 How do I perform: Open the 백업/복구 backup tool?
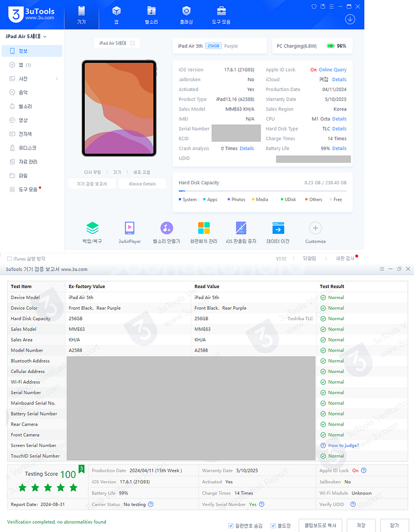click(x=92, y=228)
